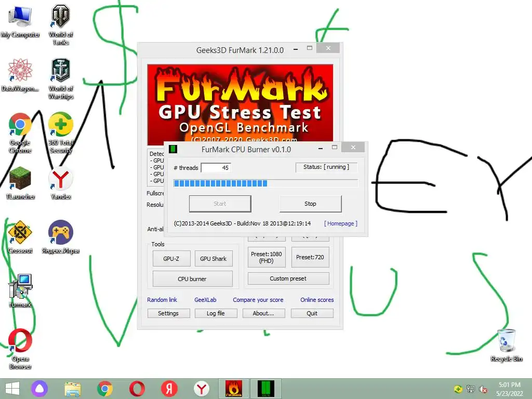The height and width of the screenshot is (399, 532).
Task: Click Quit in FurMark
Action: click(312, 313)
